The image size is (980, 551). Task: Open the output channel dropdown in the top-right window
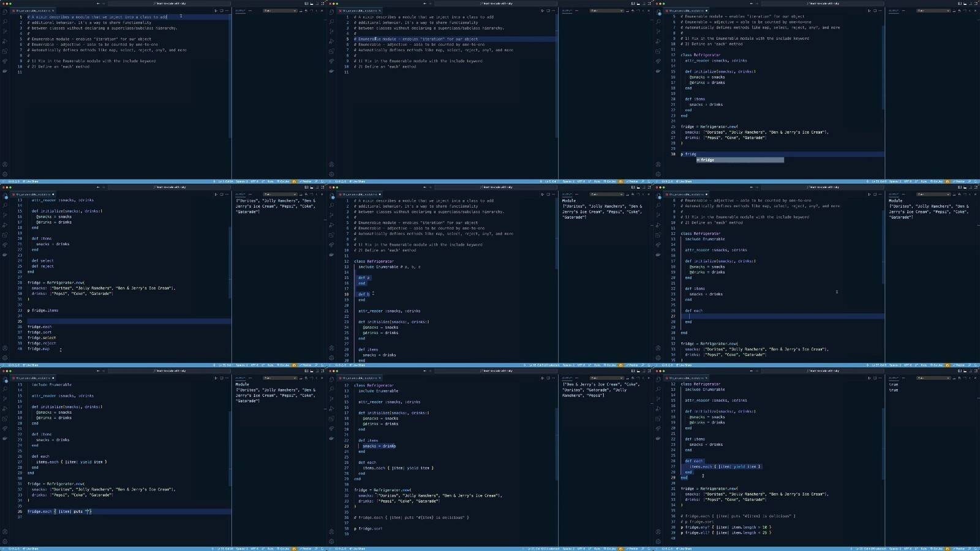point(932,10)
